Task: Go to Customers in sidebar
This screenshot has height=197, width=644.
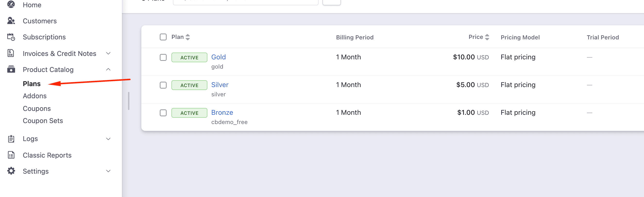Action: click(40, 21)
